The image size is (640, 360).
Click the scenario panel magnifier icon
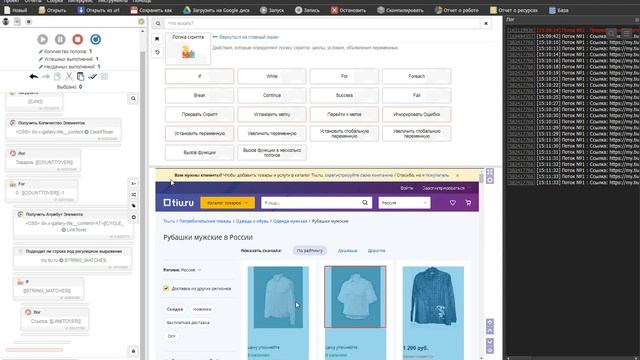click(133, 98)
